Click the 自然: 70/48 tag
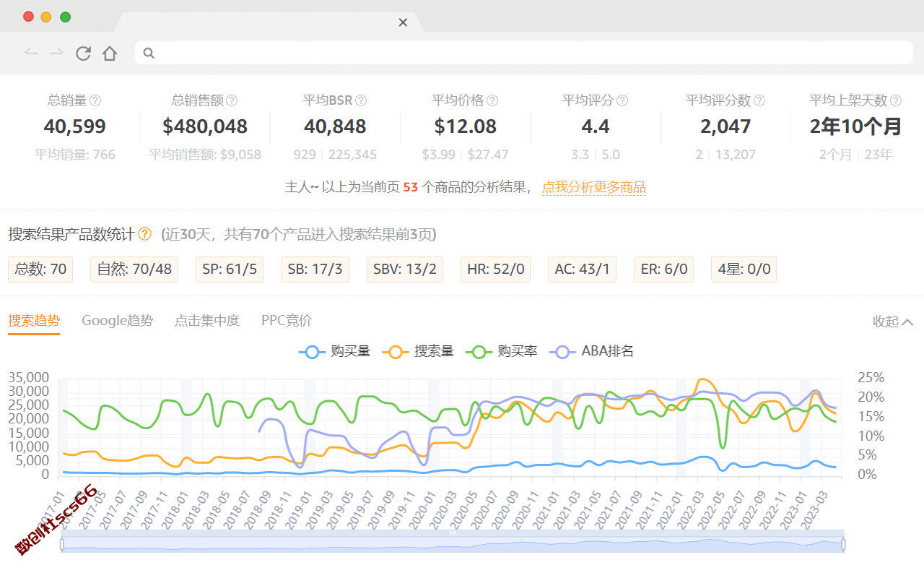The width and height of the screenshot is (924, 578). click(x=134, y=269)
